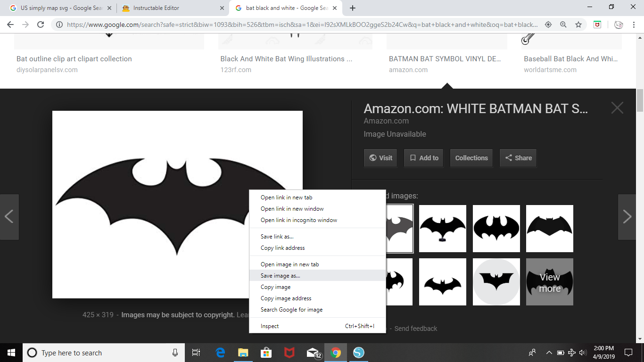
Task: Open the Windows Start menu
Action: (11, 353)
